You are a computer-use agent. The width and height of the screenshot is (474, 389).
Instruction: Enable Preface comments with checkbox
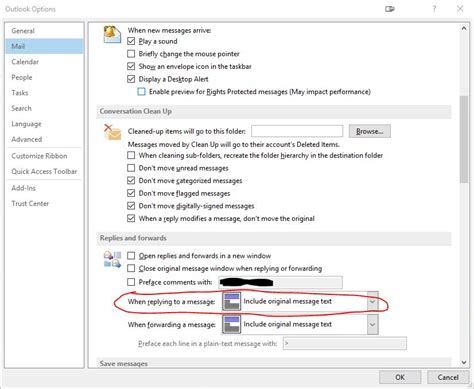pos(131,282)
